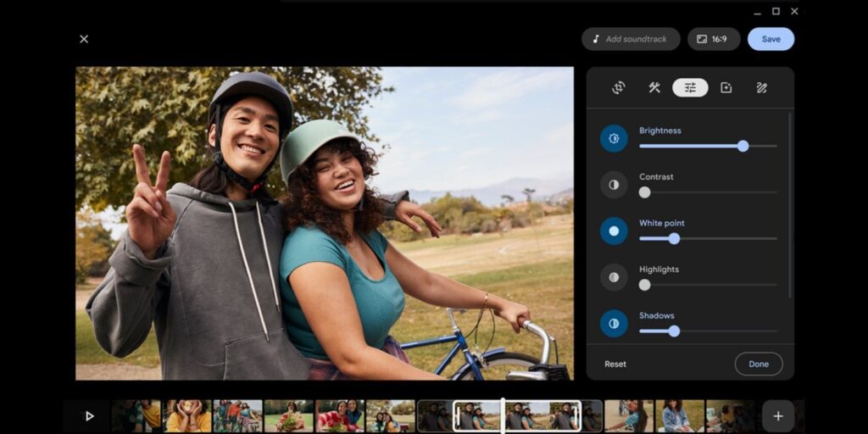Toggle the Shadows adjustment icon
This screenshot has height=434, width=868.
coord(614,323)
